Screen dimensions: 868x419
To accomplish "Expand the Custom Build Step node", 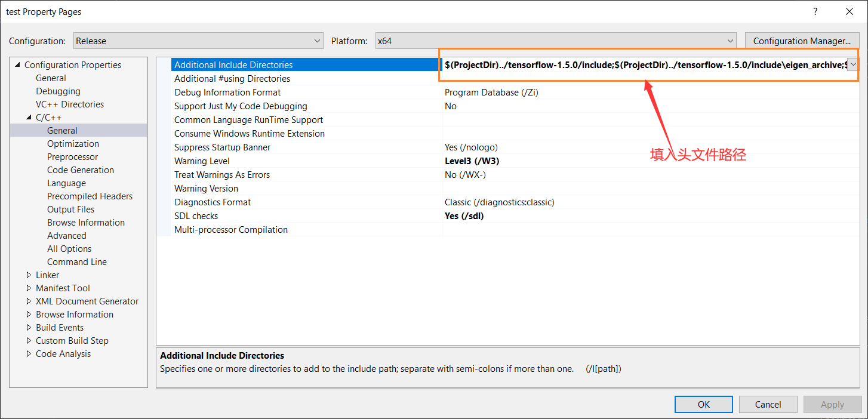I will [27, 340].
